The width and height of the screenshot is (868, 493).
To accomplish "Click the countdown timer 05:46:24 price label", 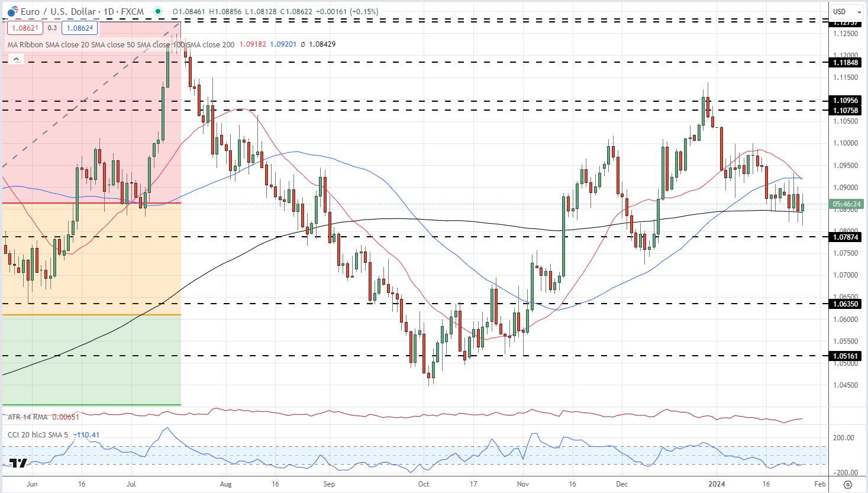I will [847, 204].
